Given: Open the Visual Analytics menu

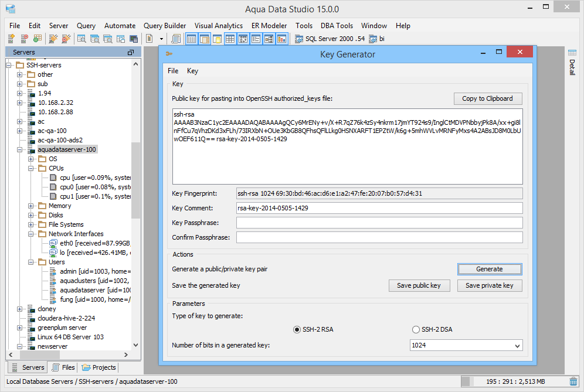Looking at the screenshot, I should click(219, 26).
